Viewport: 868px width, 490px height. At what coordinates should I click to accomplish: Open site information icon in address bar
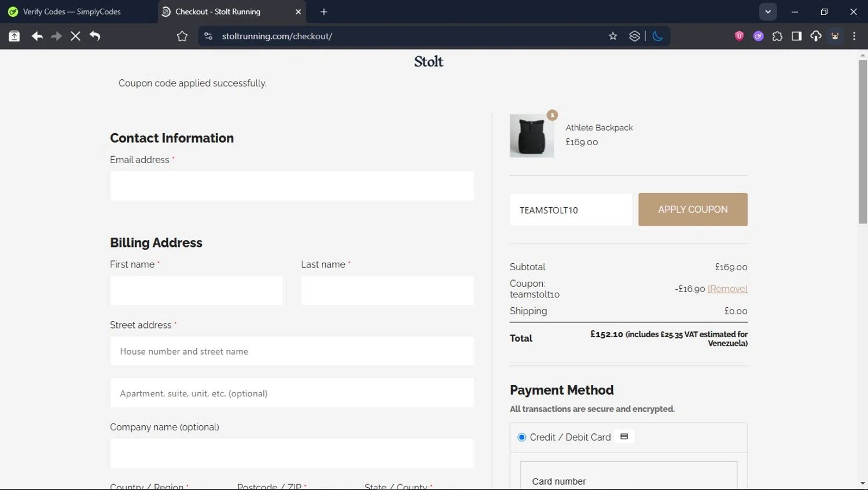[208, 36]
